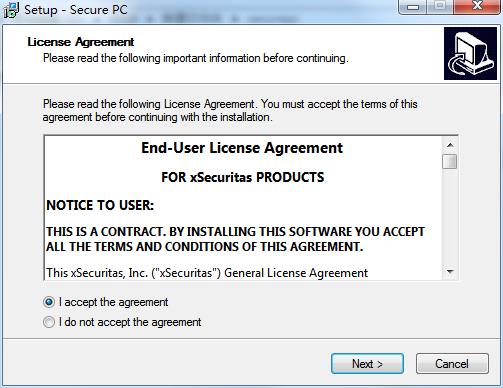Click the "I do not accept the agreement" label text
The width and height of the screenshot is (503, 388).
130,322
